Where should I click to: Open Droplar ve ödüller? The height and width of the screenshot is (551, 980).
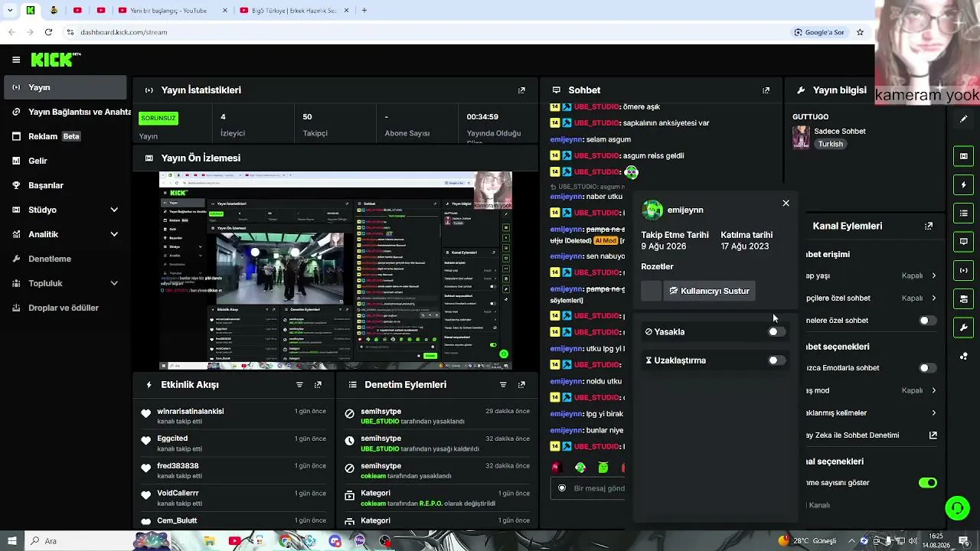tap(66, 308)
